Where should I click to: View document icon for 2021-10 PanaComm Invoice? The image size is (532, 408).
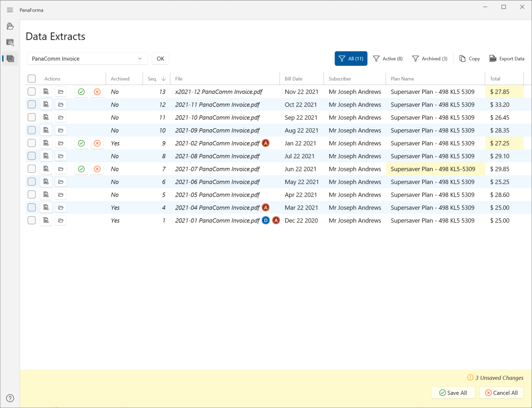click(x=46, y=117)
